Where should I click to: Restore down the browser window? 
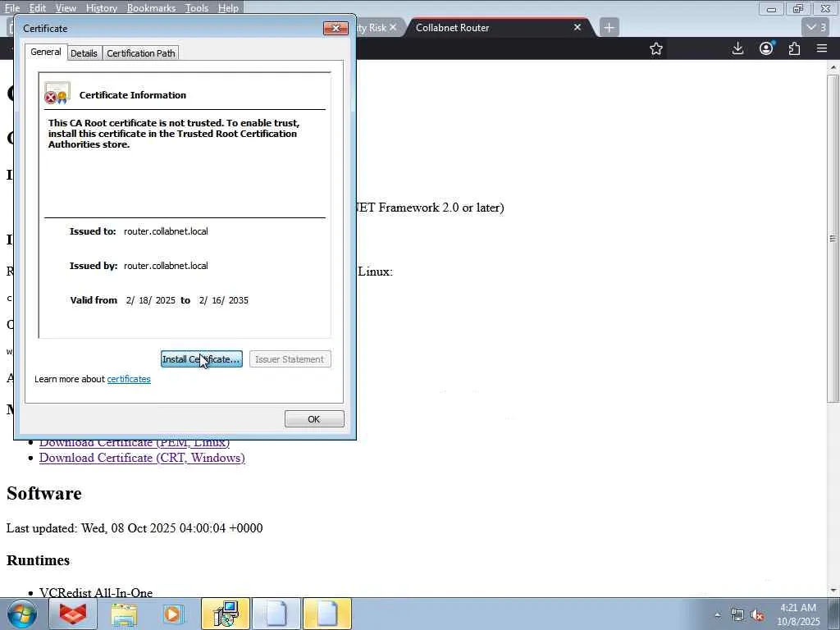point(798,8)
